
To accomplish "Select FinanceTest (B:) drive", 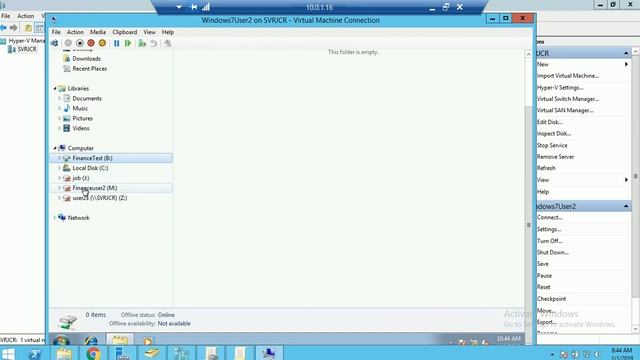I will tap(111, 158).
